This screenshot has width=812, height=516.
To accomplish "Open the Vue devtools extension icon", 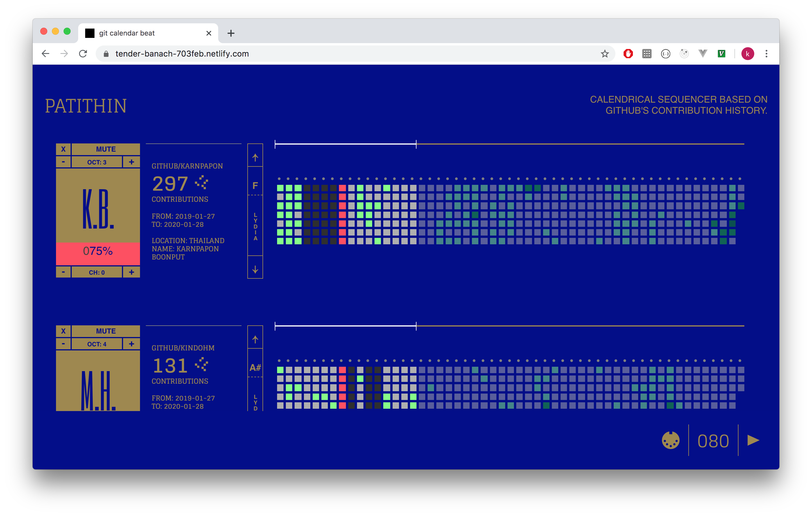I will [703, 54].
